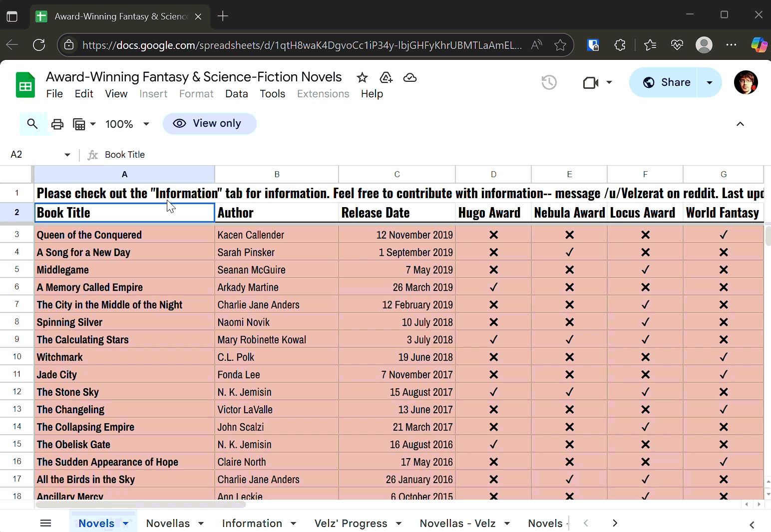The width and height of the screenshot is (771, 532).
Task: Show side panel arrow at bottom right
Action: coord(752,525)
